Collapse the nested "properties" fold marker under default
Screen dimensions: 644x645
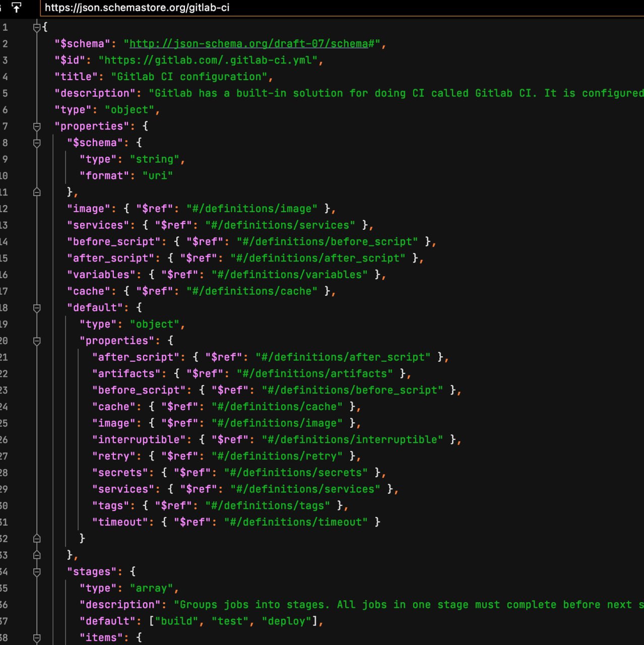37,341
